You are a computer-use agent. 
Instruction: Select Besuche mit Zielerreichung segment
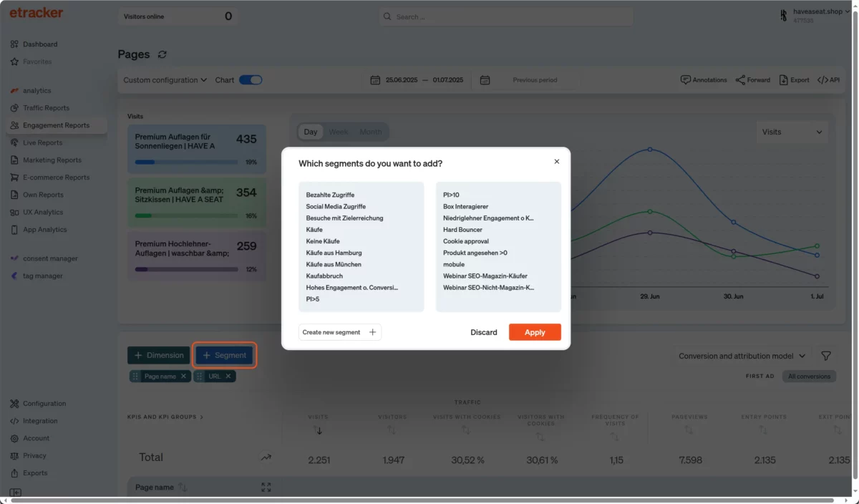tap(344, 218)
